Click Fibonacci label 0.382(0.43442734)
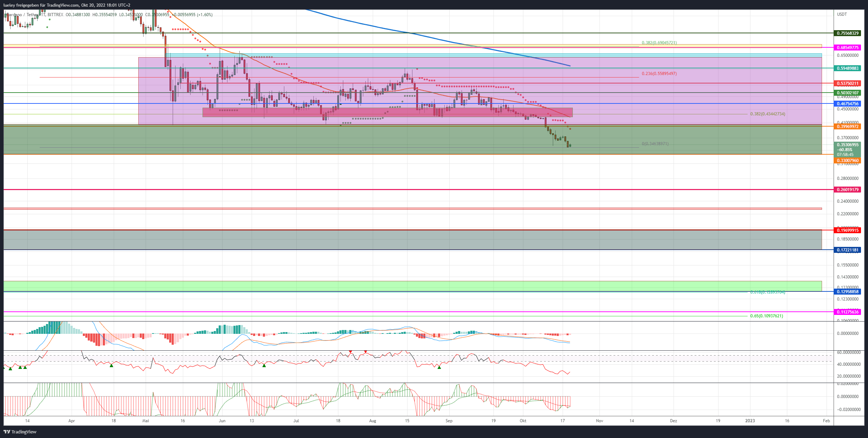 click(768, 114)
